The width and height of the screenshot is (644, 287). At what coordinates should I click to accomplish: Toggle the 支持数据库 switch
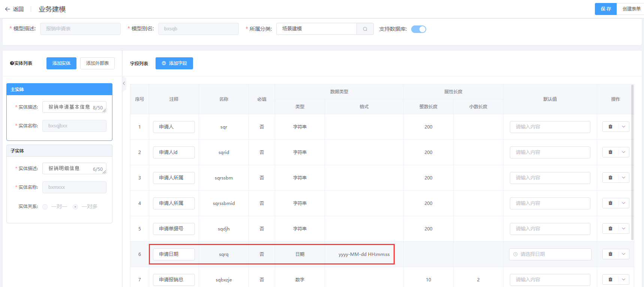(x=418, y=29)
